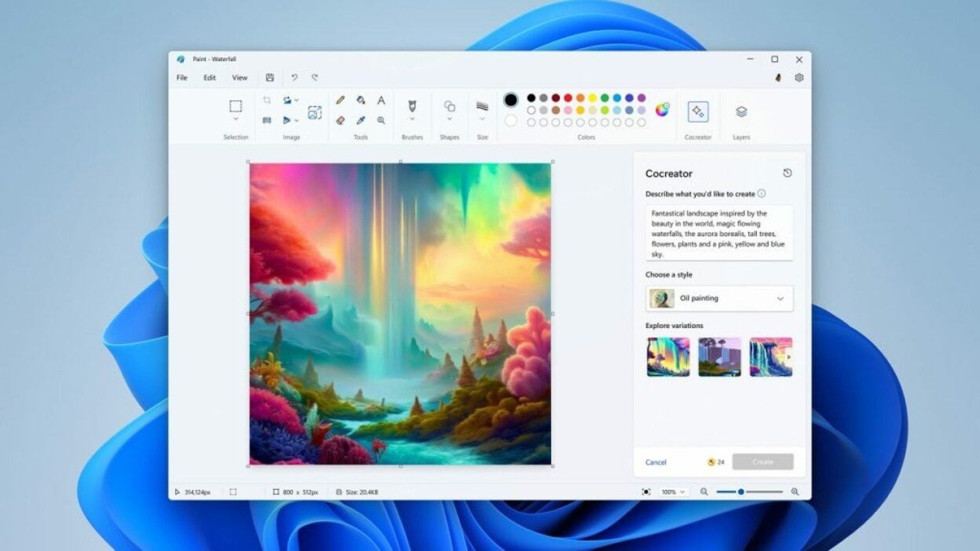Click the Create button
Viewport: 980px width, 551px height.
click(763, 461)
